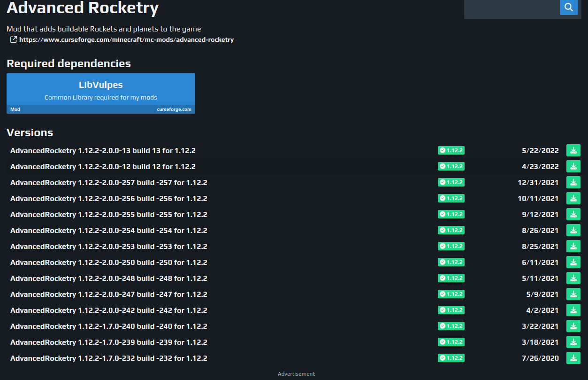This screenshot has width=588, height=380.
Task: Click the 1.12.2 badge on build -257 row
Action: pos(451,182)
